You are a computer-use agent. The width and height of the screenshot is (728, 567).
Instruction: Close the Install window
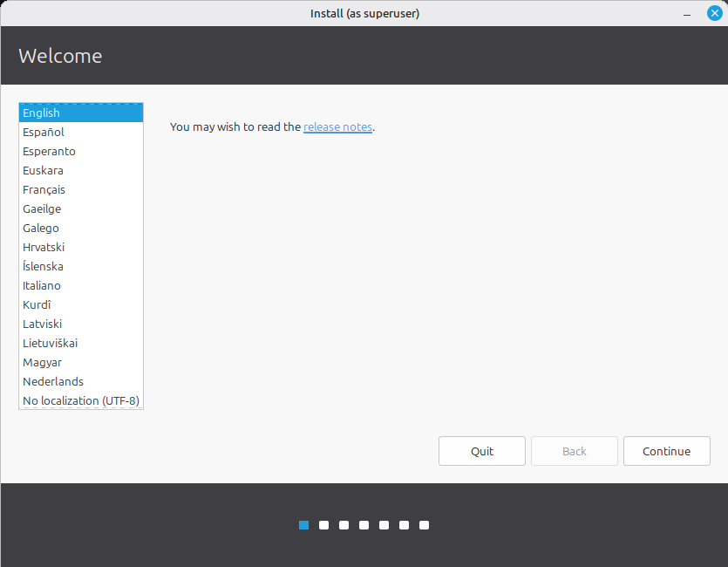(x=714, y=13)
